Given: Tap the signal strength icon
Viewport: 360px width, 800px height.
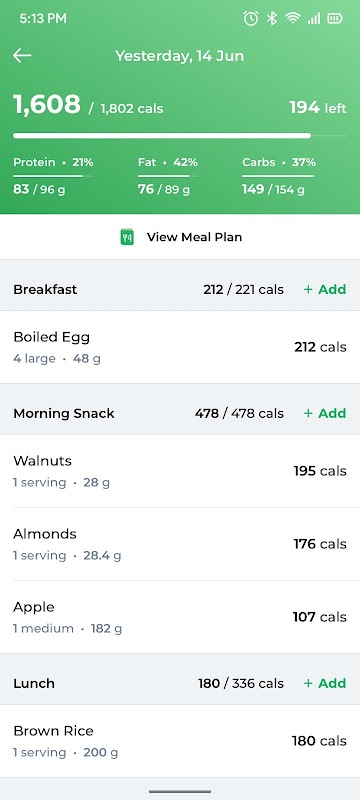Looking at the screenshot, I should 314,19.
